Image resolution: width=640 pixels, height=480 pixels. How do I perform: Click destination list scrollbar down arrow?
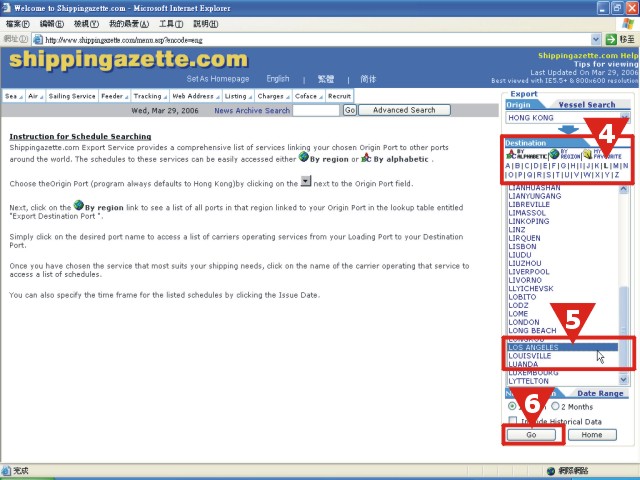(624, 380)
